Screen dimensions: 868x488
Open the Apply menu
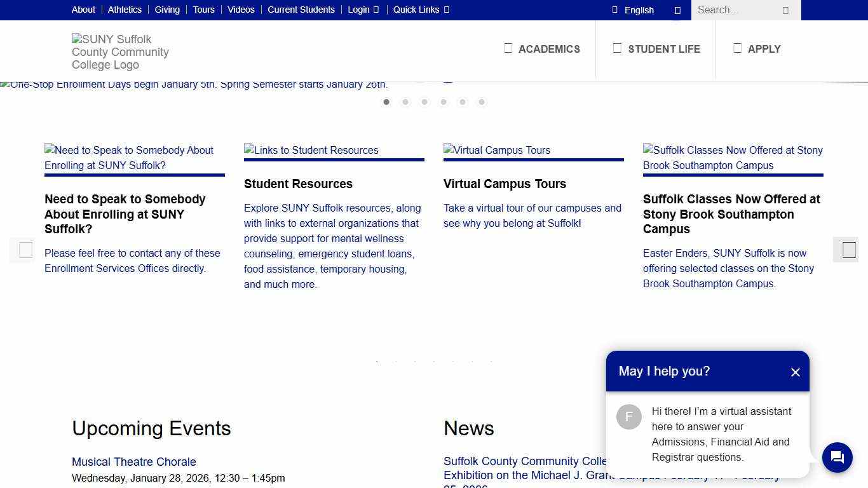pos(757,49)
